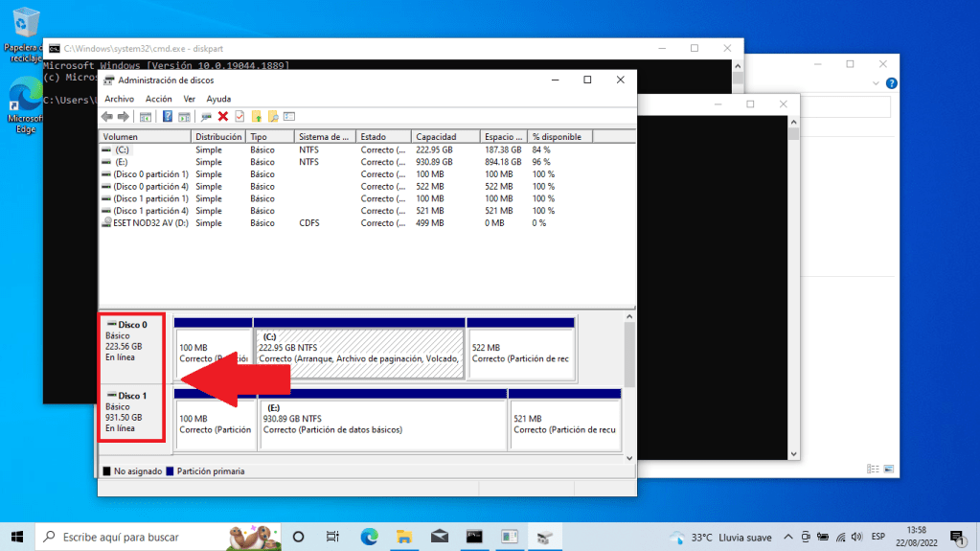Click the disk pane scroll down arrow
This screenshot has width=980, height=551.
629,458
